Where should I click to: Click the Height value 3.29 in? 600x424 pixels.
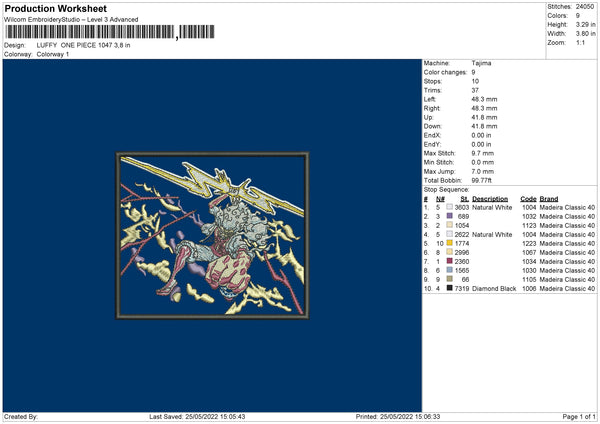point(585,24)
